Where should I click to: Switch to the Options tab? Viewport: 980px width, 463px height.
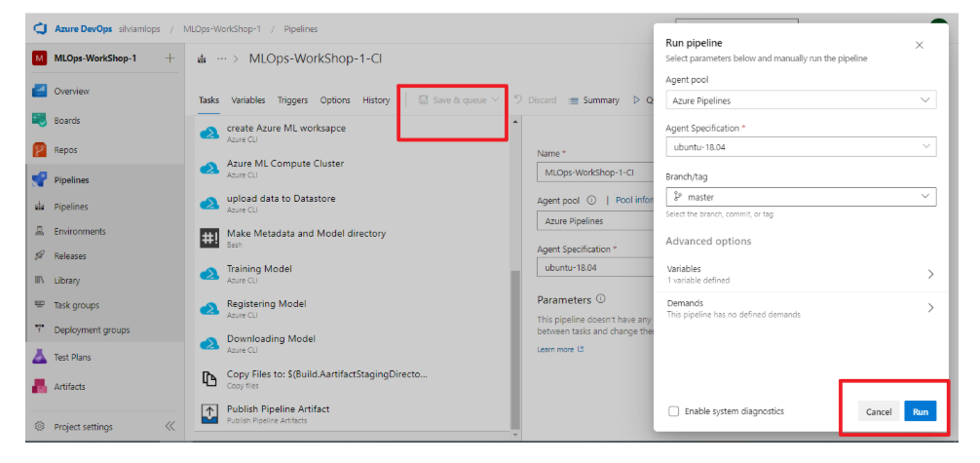[x=335, y=100]
